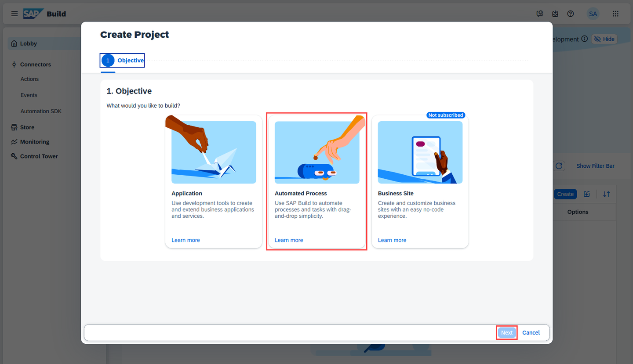633x364 pixels.
Task: Click the sort arrows icon
Action: coord(606,194)
